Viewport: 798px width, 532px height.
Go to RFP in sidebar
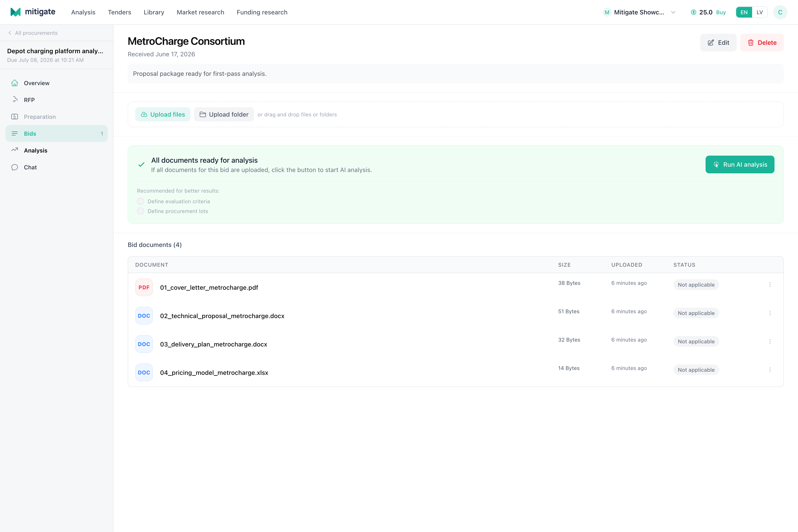[x=56, y=100]
